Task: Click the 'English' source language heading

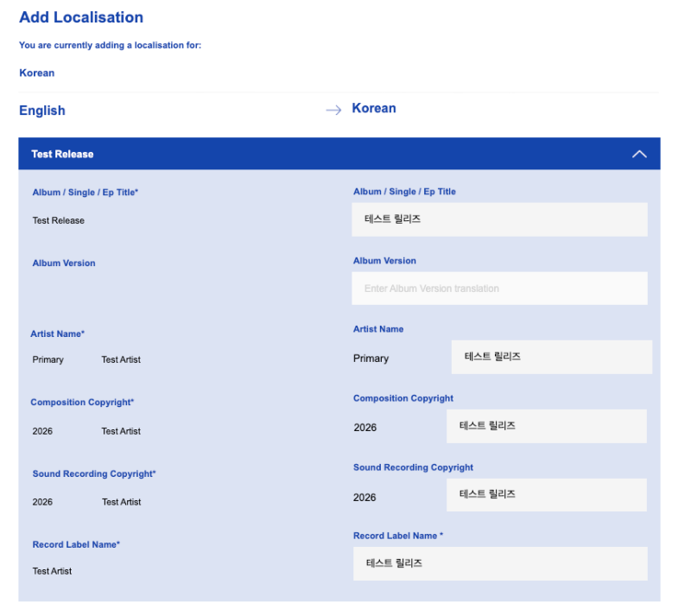Action: point(42,111)
